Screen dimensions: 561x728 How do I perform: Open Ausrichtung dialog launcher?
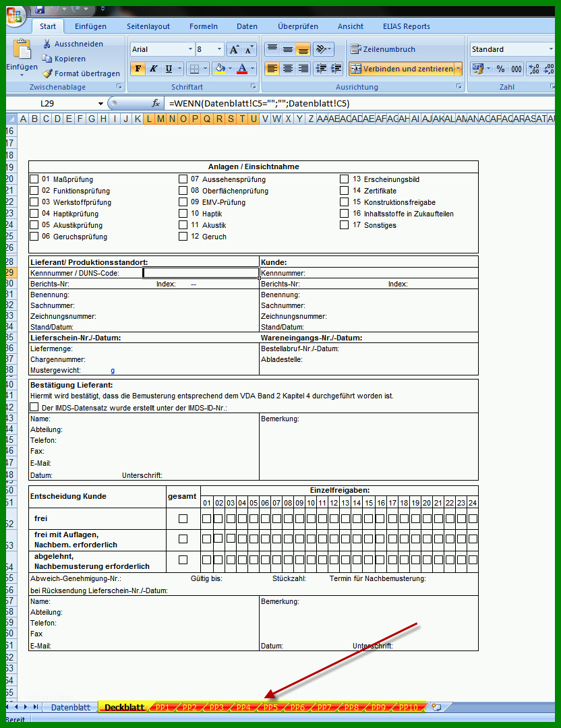tap(459, 86)
